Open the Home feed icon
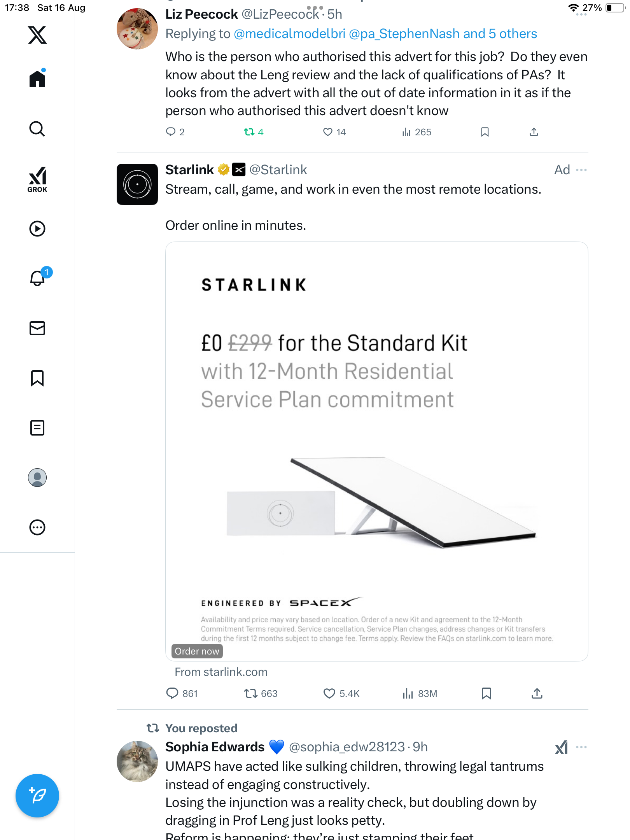 click(x=37, y=79)
